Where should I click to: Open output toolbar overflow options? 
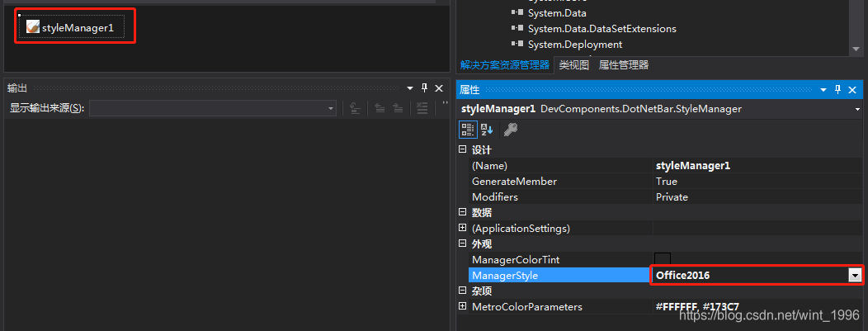tap(445, 105)
